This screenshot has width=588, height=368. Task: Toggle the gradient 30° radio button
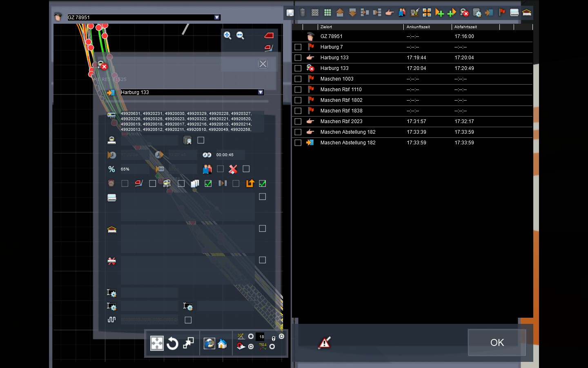click(251, 337)
